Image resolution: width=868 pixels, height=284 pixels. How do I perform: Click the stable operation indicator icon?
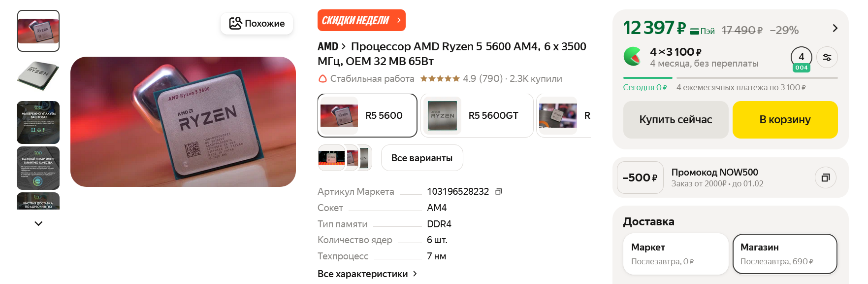[322, 78]
